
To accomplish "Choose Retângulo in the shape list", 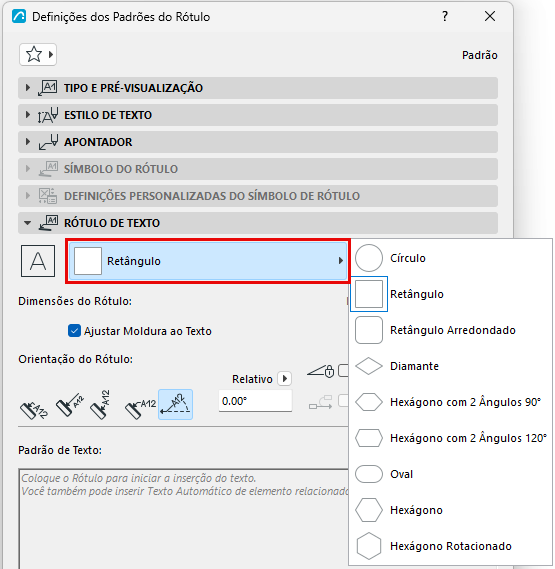I will [x=450, y=294].
